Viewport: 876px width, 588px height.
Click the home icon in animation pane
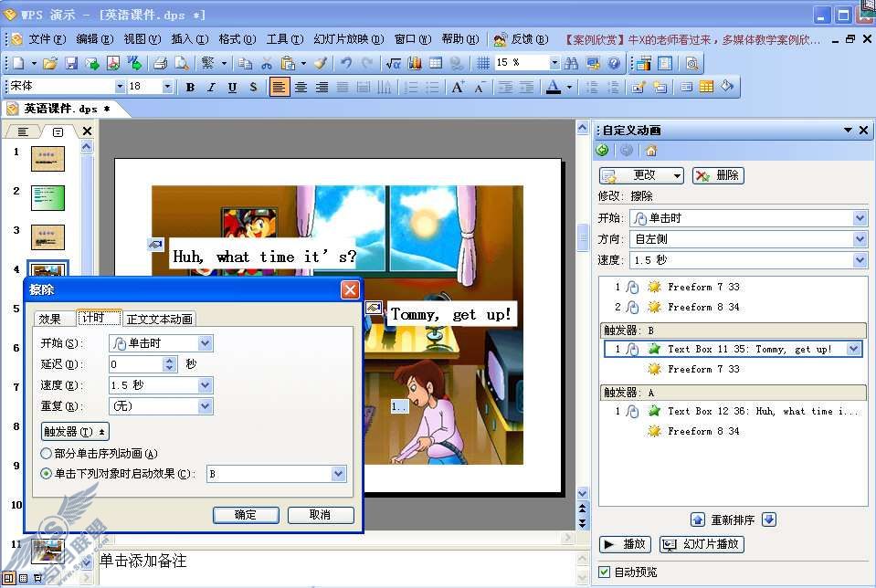pos(651,150)
